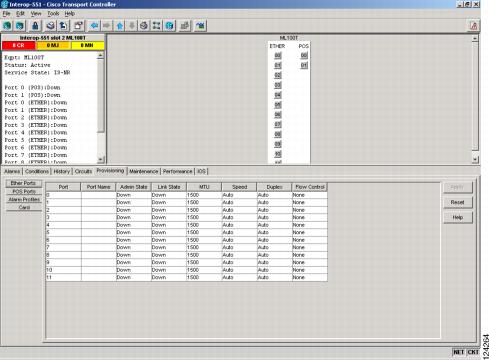
Task: Click the red CR alarm count indicator
Action: (x=19, y=45)
